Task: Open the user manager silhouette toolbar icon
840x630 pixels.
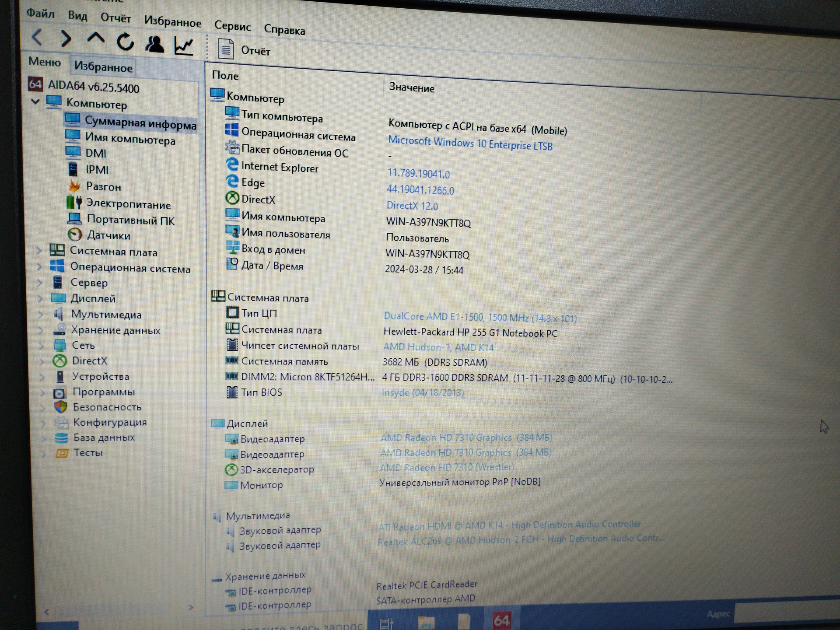Action: click(x=154, y=44)
